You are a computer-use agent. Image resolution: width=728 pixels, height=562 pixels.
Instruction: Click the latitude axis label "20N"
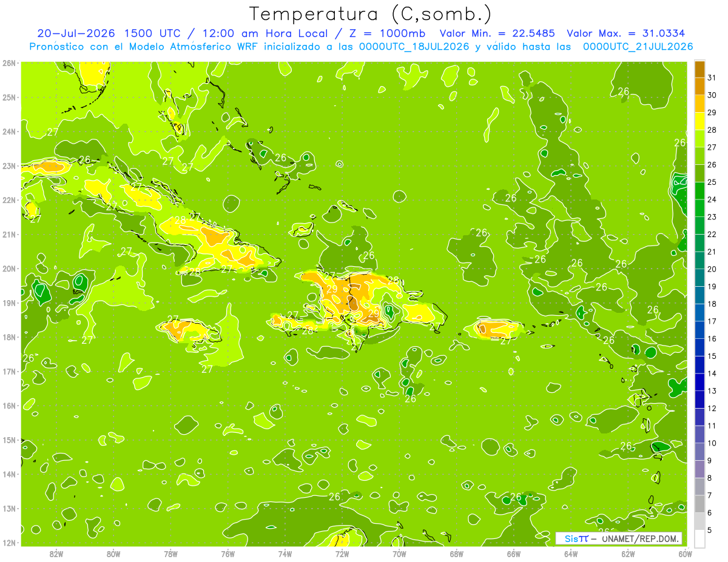pyautogui.click(x=9, y=269)
